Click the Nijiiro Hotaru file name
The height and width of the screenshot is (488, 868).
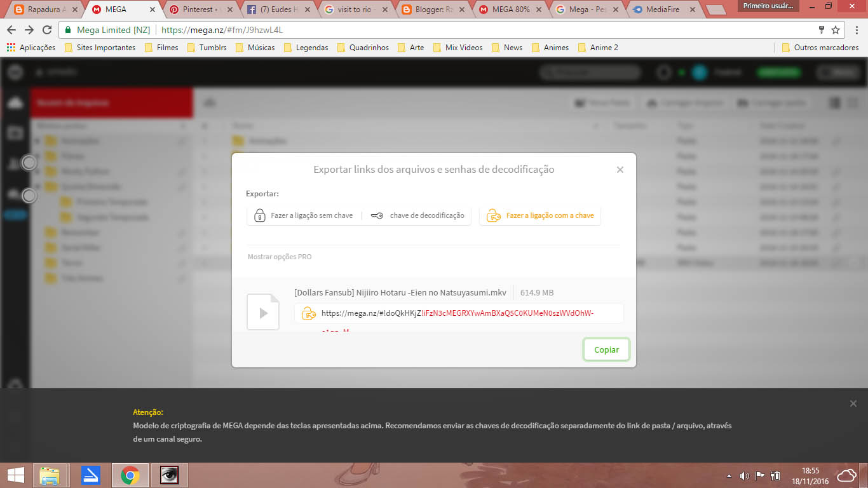pyautogui.click(x=400, y=292)
